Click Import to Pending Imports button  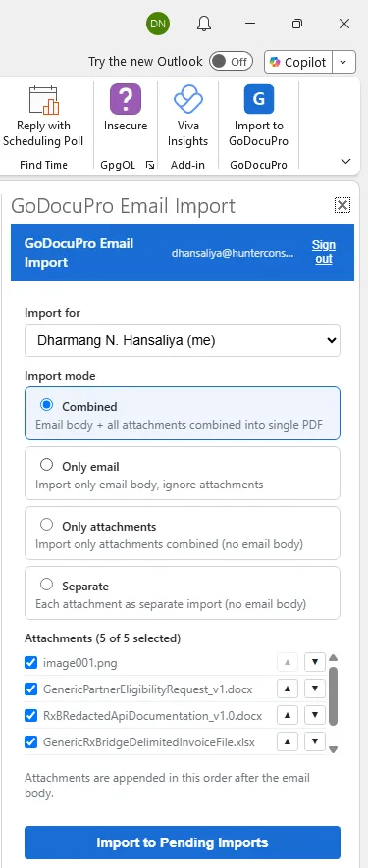183,842
